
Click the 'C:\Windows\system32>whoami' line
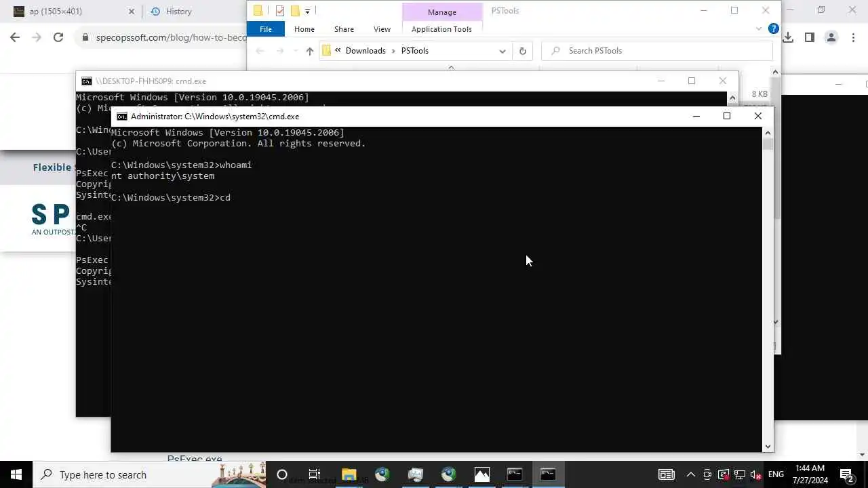pos(182,165)
